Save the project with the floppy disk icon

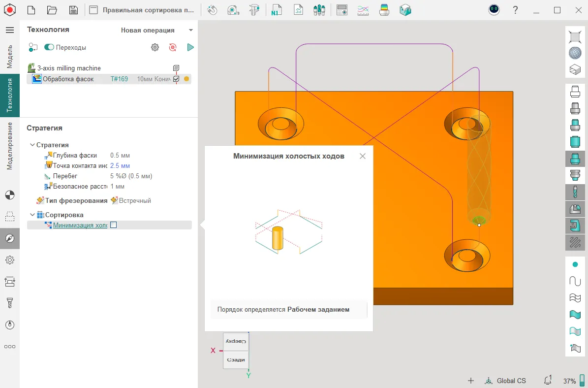pyautogui.click(x=73, y=10)
